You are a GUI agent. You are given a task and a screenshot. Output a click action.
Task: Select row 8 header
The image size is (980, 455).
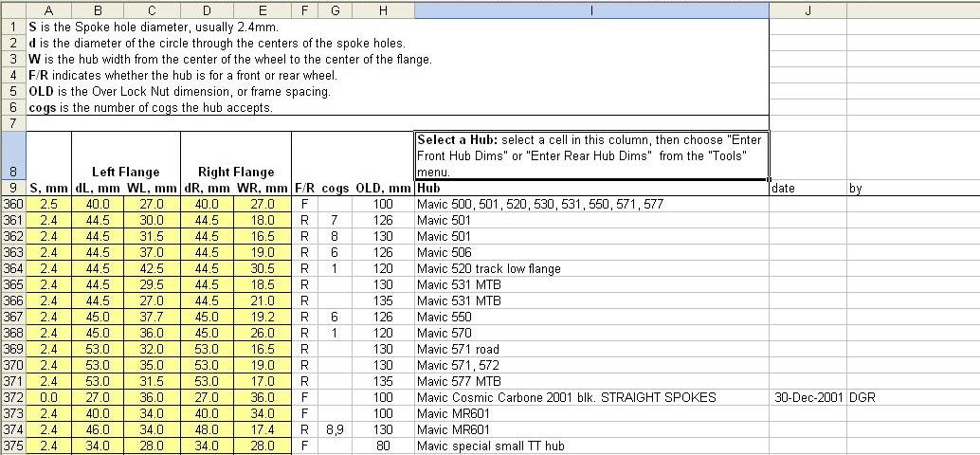click(x=13, y=155)
